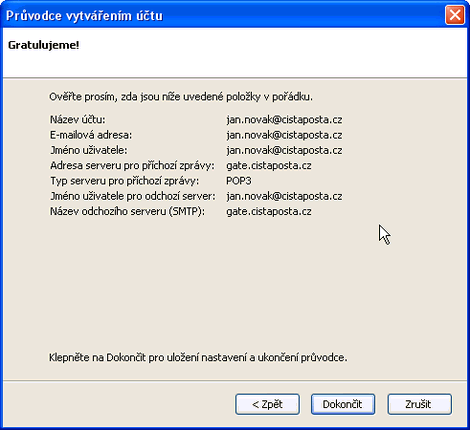Click Název odchozího serveru (SMTP) label
The width and height of the screenshot is (470, 430).
click(x=127, y=211)
